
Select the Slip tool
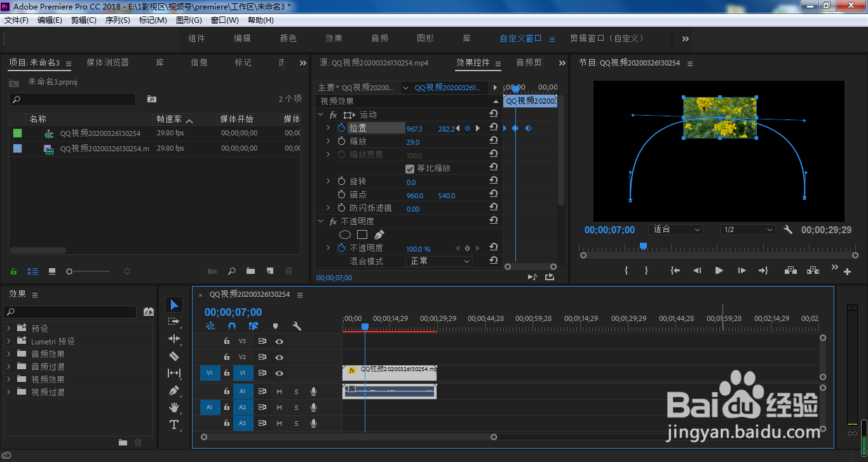tap(174, 373)
